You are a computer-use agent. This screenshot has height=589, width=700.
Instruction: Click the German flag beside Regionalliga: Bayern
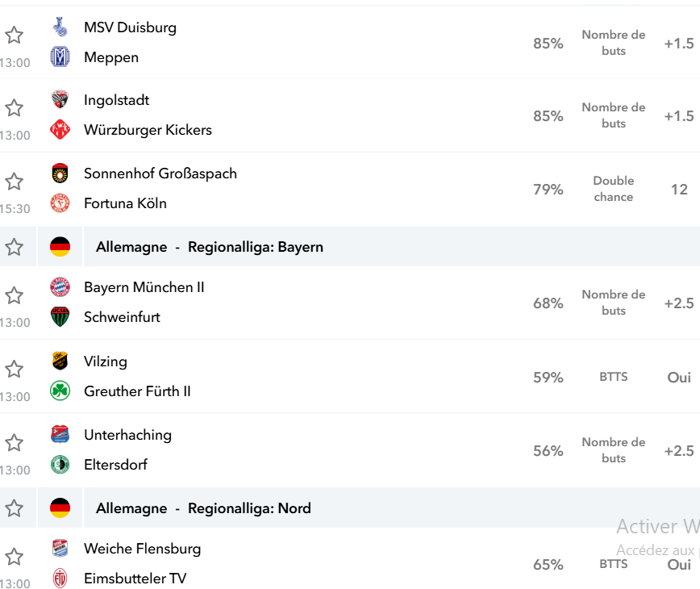(60, 247)
